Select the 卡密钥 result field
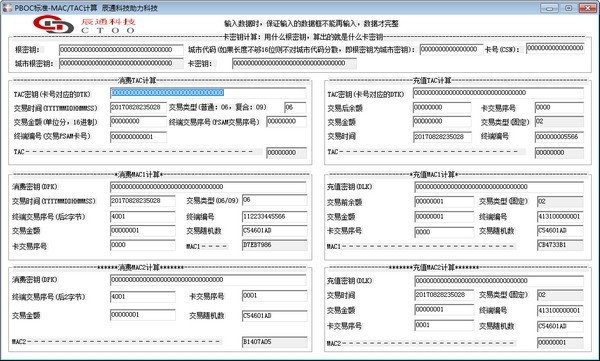 pyautogui.click(x=294, y=63)
